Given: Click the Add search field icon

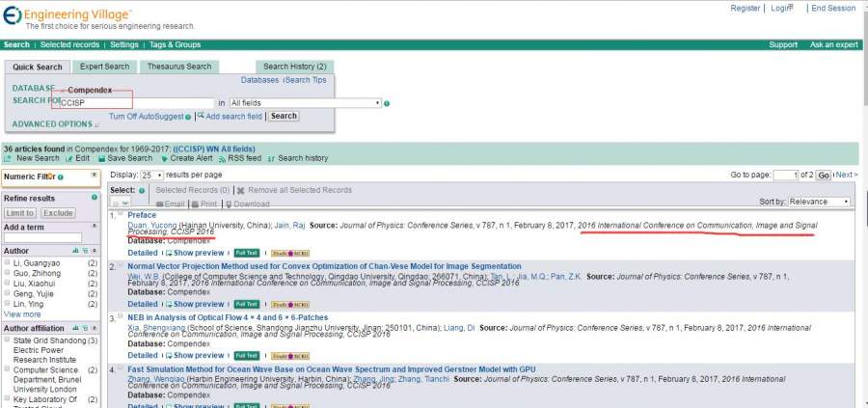Looking at the screenshot, I should (x=201, y=116).
